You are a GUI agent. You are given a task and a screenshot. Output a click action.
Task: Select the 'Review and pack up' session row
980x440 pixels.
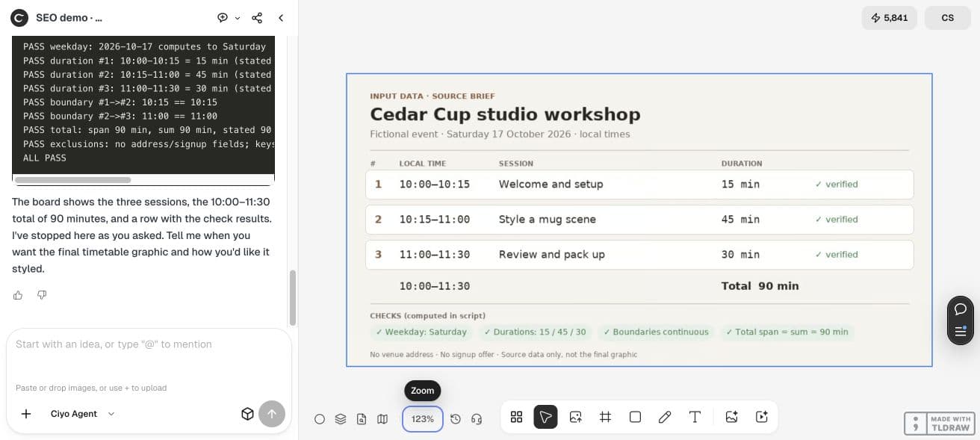pyautogui.click(x=639, y=255)
